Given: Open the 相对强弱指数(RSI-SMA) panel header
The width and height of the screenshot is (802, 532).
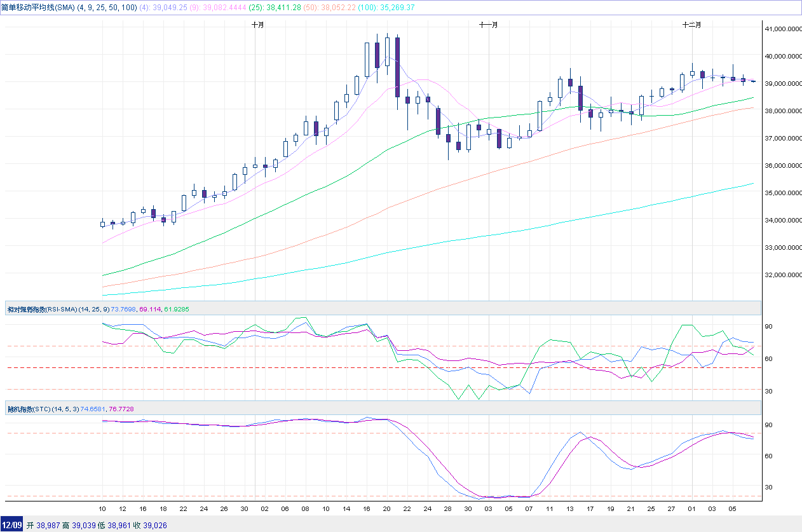Looking at the screenshot, I should [39, 309].
